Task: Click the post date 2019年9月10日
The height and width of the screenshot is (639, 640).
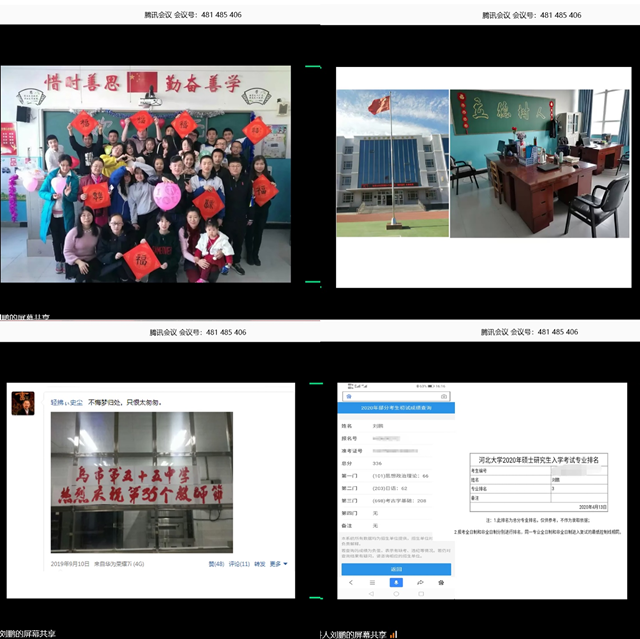Action: click(x=70, y=564)
